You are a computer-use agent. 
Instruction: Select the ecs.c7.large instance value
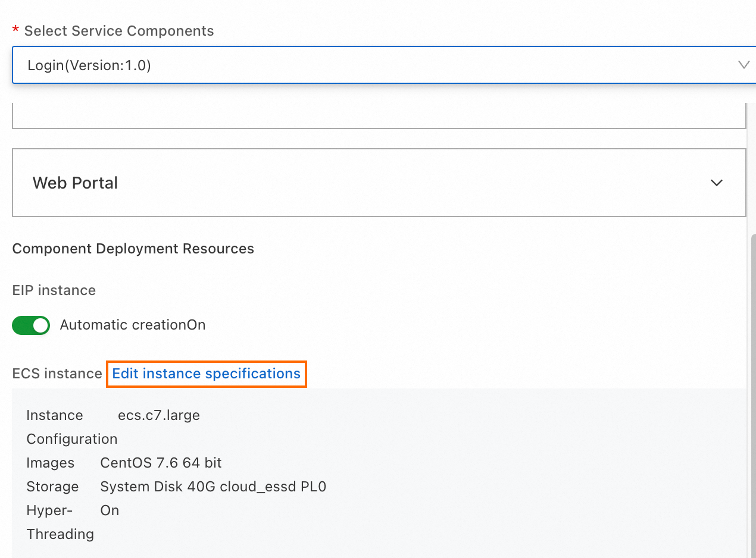coord(159,415)
